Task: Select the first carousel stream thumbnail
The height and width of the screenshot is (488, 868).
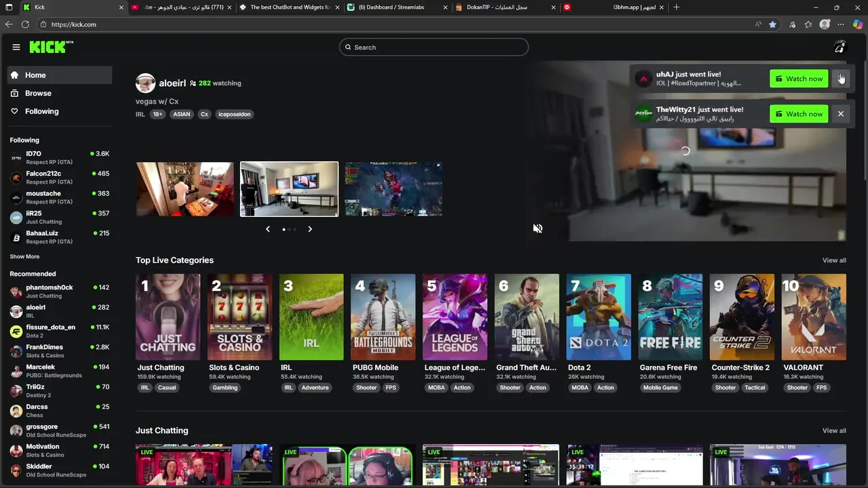Action: (x=185, y=189)
